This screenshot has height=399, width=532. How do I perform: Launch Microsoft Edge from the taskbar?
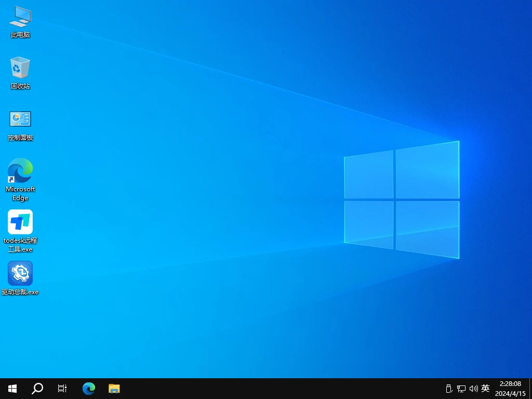tap(89, 389)
